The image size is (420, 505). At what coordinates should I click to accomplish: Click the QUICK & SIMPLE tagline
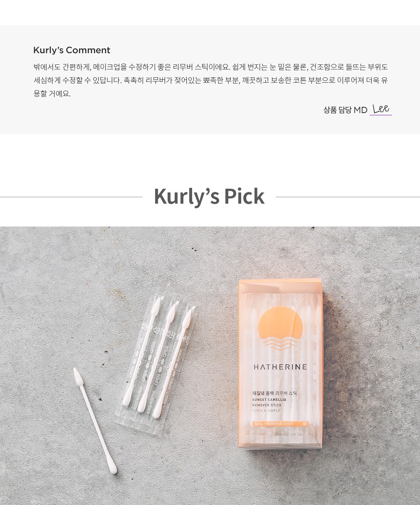pos(267,411)
